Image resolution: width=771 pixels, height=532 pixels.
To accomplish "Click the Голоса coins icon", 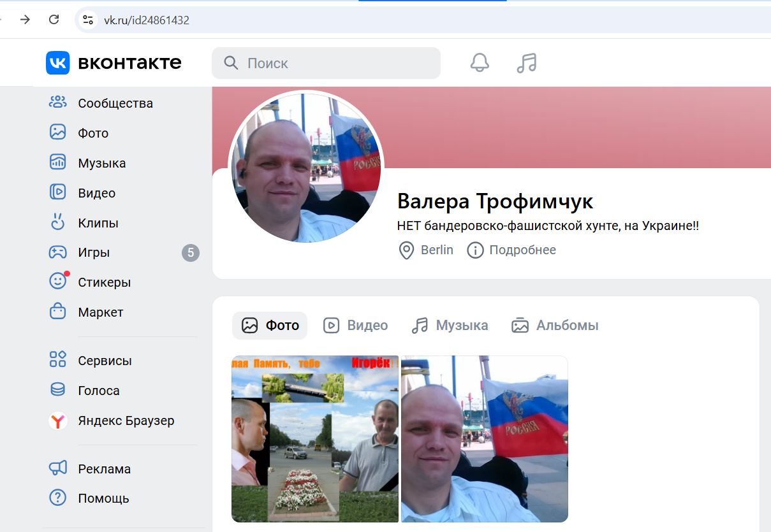I will [x=58, y=389].
